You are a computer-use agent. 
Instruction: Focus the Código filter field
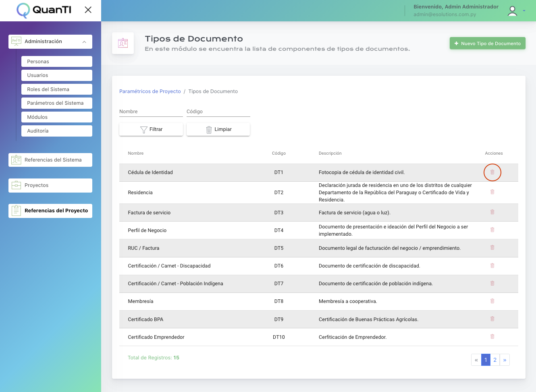[218, 112]
